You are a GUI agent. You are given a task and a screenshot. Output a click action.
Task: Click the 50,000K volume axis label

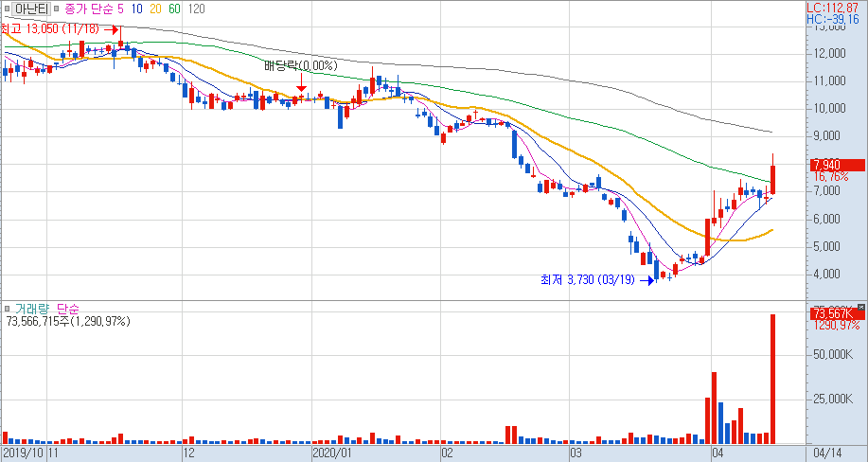tap(833, 354)
